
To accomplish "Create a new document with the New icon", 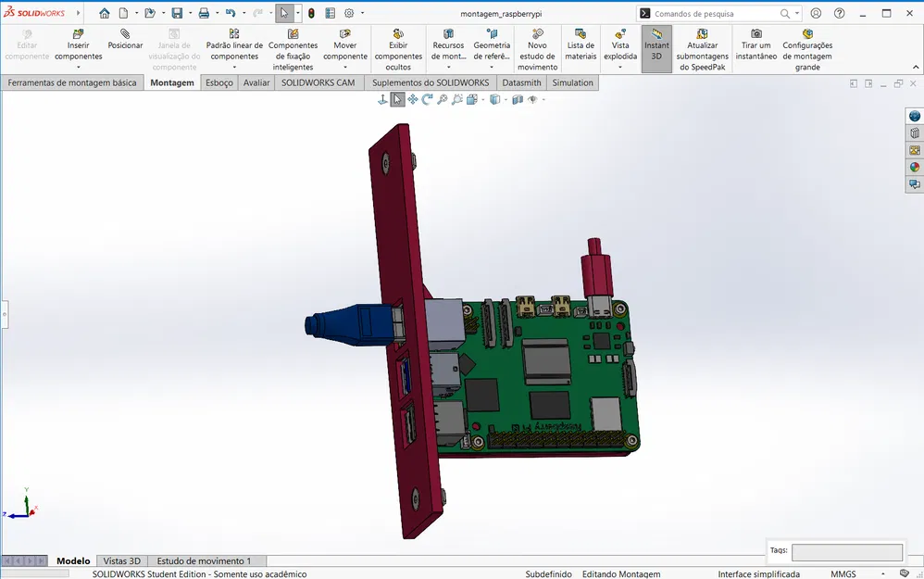I will pyautogui.click(x=124, y=13).
